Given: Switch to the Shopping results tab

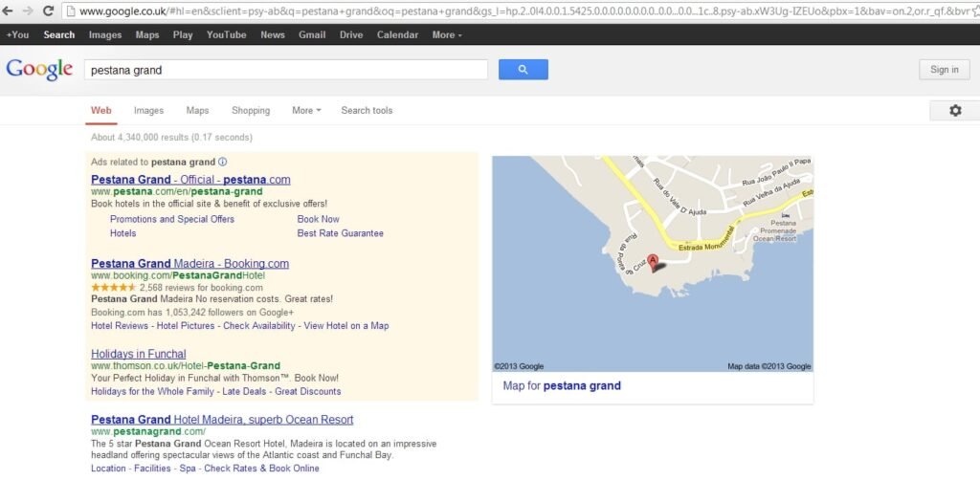Looking at the screenshot, I should tap(251, 111).
